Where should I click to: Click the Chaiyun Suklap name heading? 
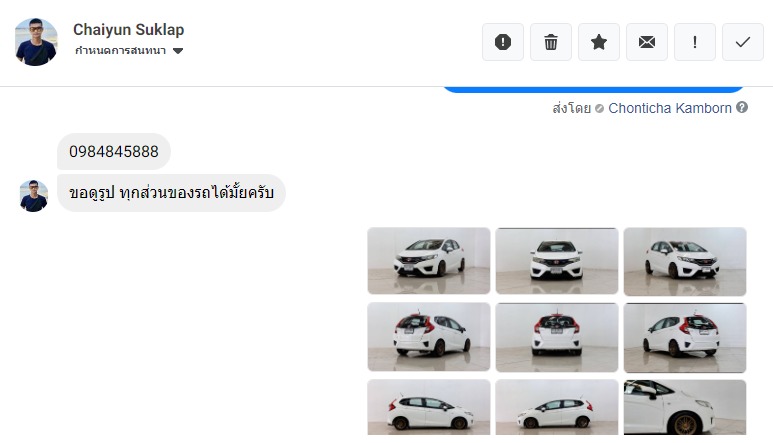tap(129, 30)
